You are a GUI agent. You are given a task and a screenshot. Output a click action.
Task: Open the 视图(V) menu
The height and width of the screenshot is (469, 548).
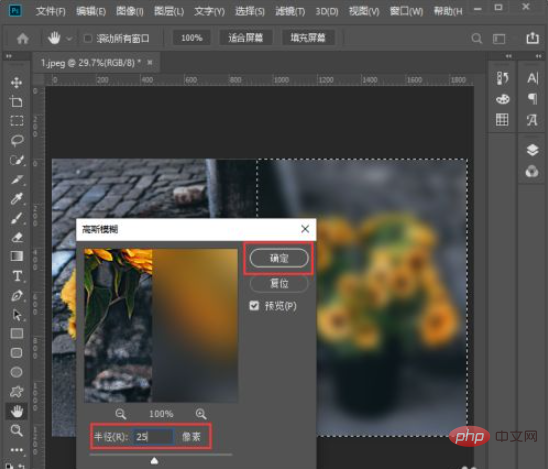coord(364,12)
